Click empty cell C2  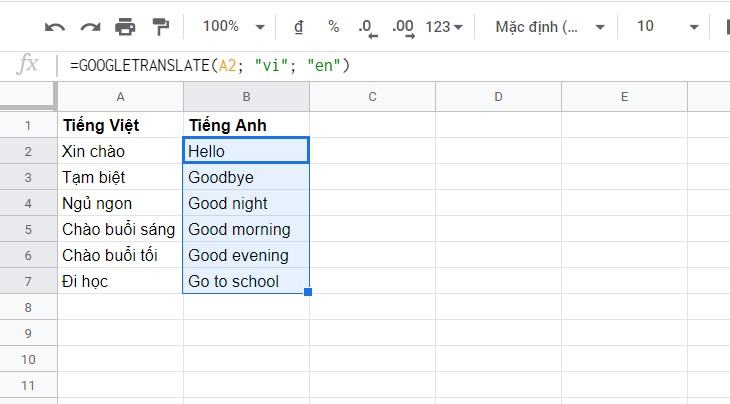click(x=372, y=151)
